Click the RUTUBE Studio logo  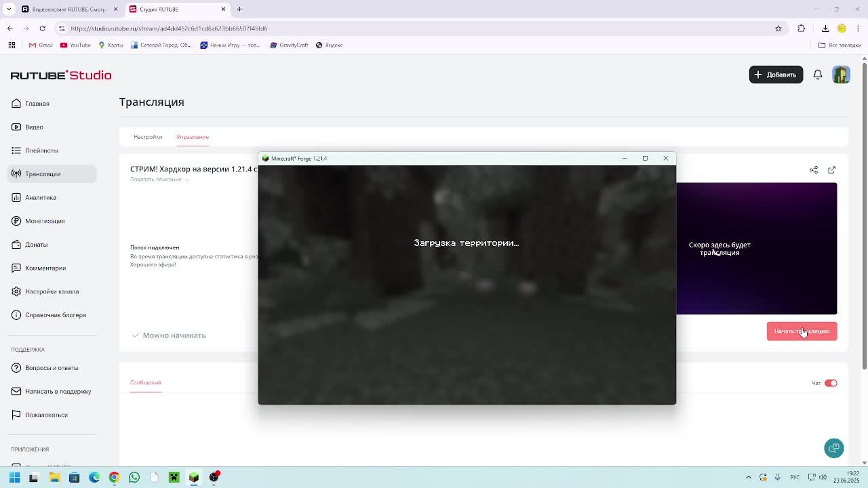click(61, 75)
